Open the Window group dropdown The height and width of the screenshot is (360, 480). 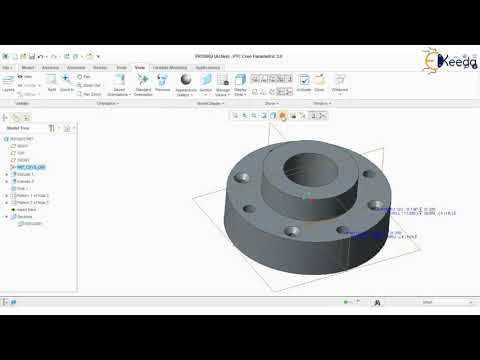(322, 103)
